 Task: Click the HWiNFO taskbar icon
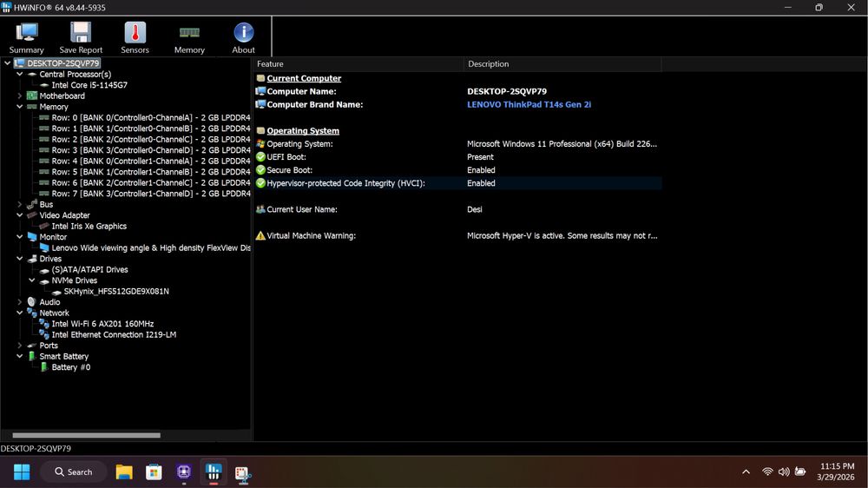214,472
